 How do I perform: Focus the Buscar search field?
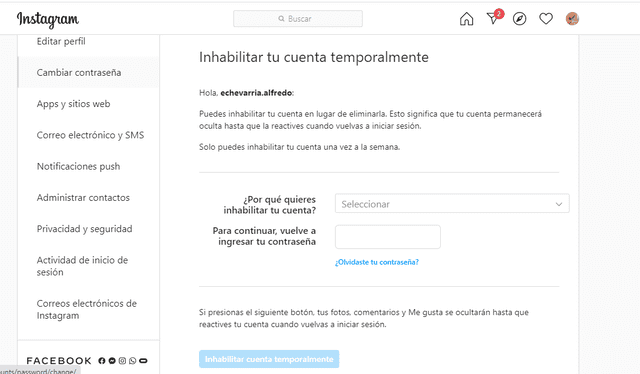pyautogui.click(x=298, y=19)
